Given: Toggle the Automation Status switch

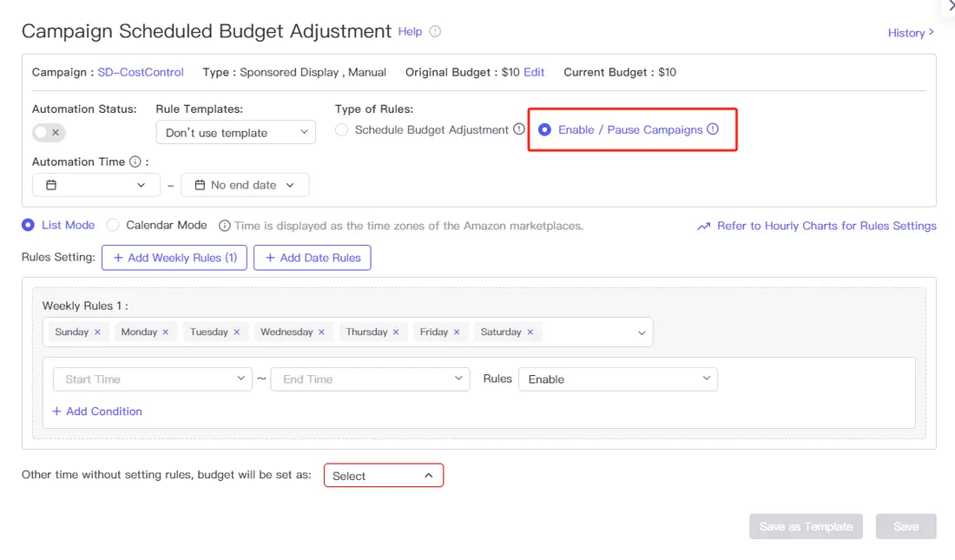Looking at the screenshot, I should coord(49,132).
